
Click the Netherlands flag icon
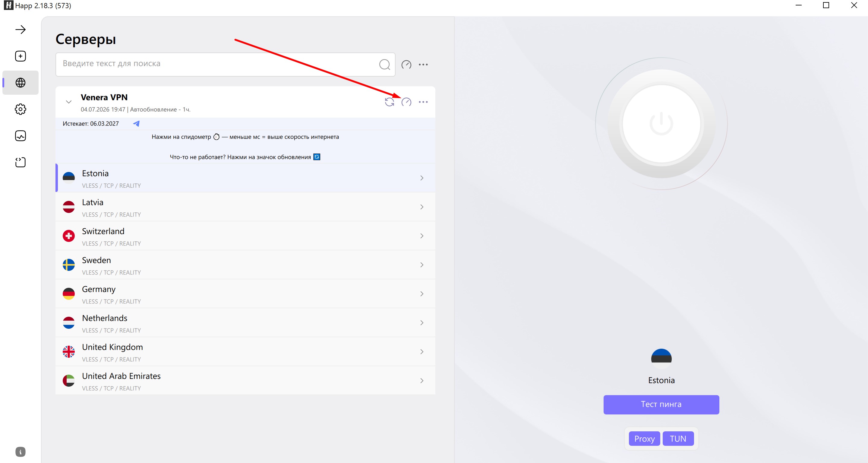(69, 323)
